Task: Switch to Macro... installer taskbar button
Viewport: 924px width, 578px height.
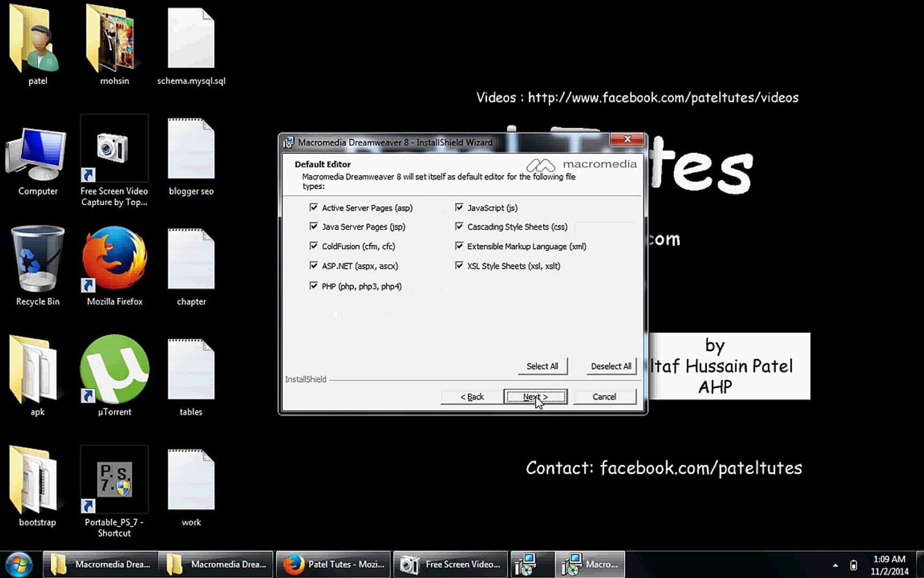Action: pos(590,565)
